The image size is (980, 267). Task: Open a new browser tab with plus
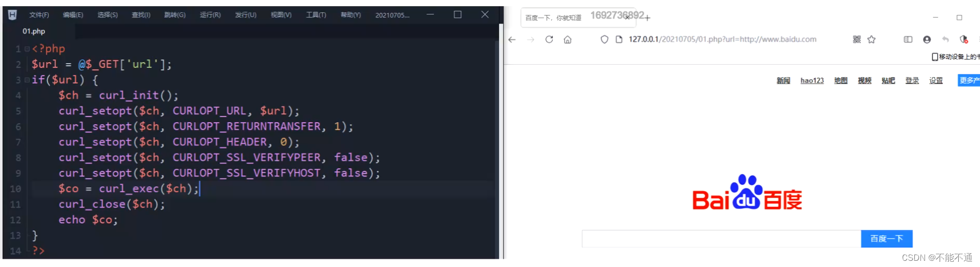point(647,18)
